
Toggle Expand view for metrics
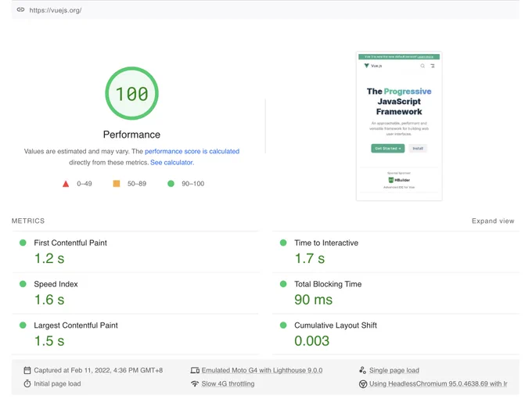(x=493, y=221)
